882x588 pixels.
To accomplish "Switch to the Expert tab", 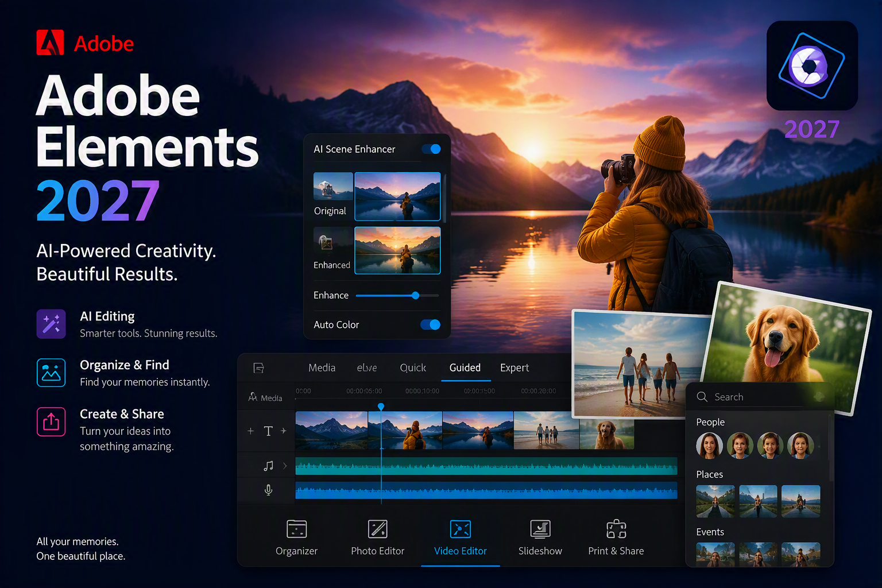I will (514, 367).
